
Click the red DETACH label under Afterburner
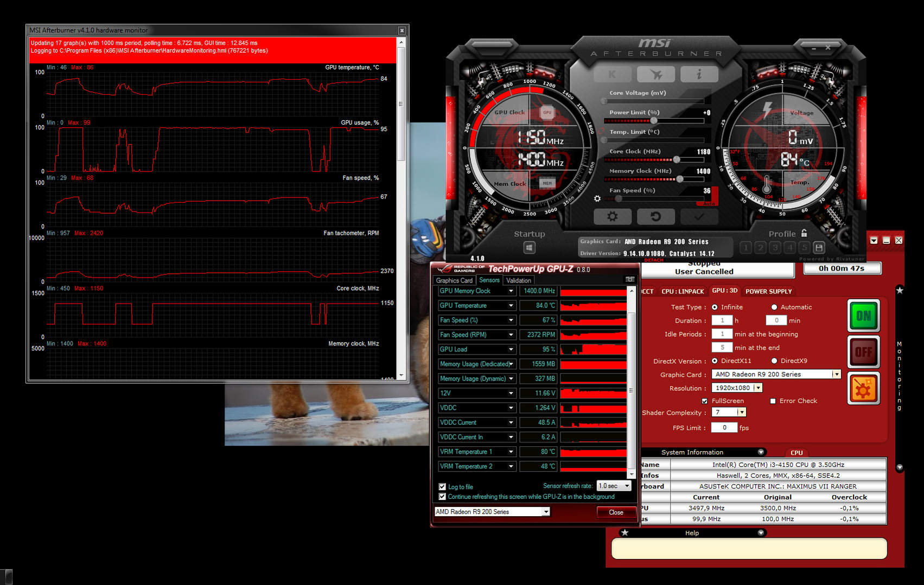(x=654, y=260)
